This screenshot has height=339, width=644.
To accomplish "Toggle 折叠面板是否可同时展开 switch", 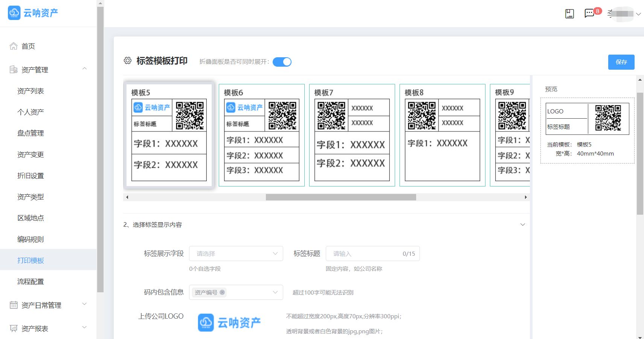I will click(282, 62).
